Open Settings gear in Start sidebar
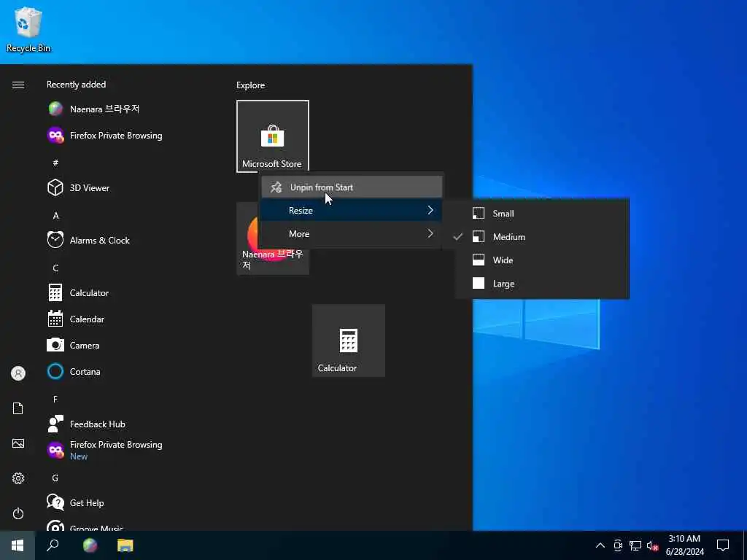 click(18, 478)
